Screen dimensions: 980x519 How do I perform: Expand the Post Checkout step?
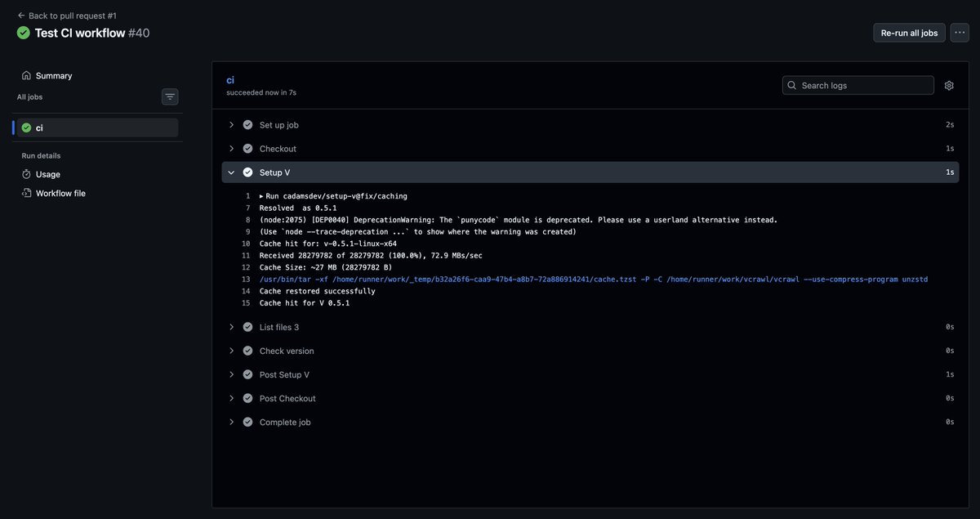(590, 398)
